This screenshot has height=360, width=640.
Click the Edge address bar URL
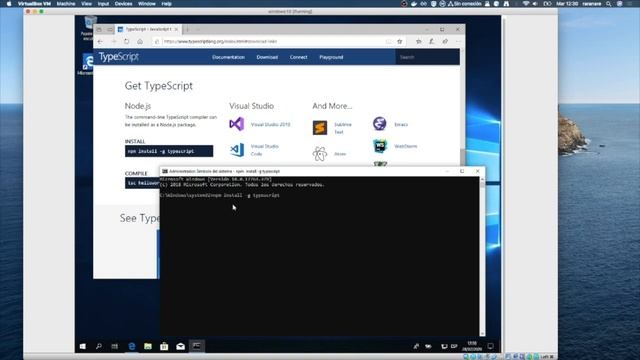pyautogui.click(x=220, y=42)
